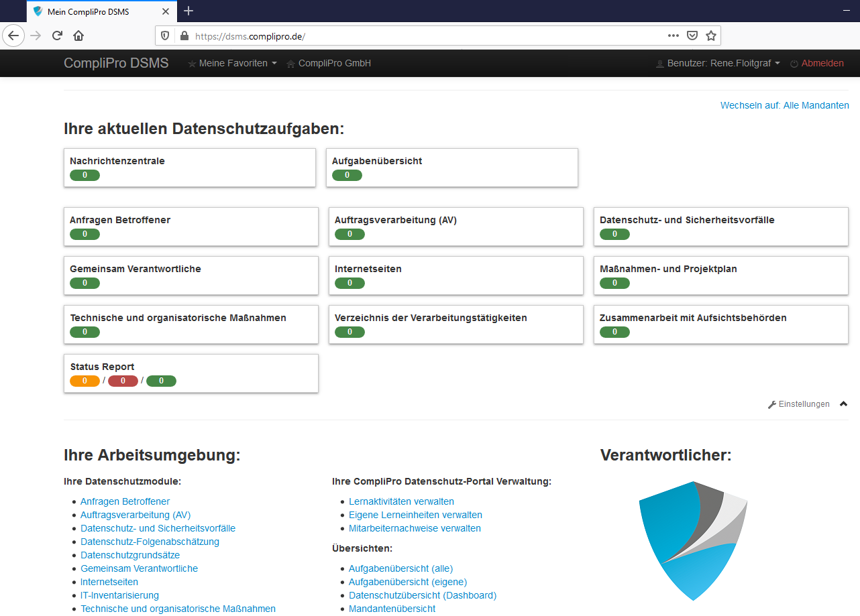Save page to Pocket
860x616 pixels.
tap(692, 36)
